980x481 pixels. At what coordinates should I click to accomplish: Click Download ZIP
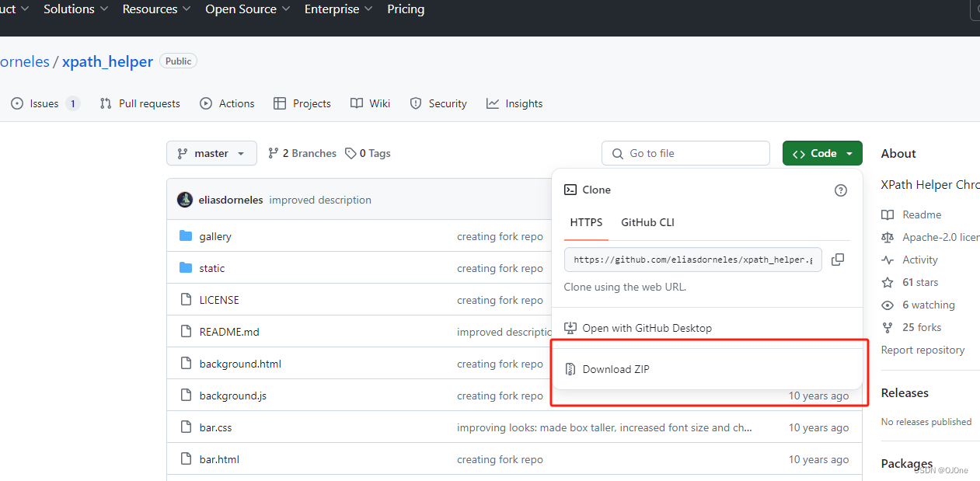pyautogui.click(x=616, y=368)
